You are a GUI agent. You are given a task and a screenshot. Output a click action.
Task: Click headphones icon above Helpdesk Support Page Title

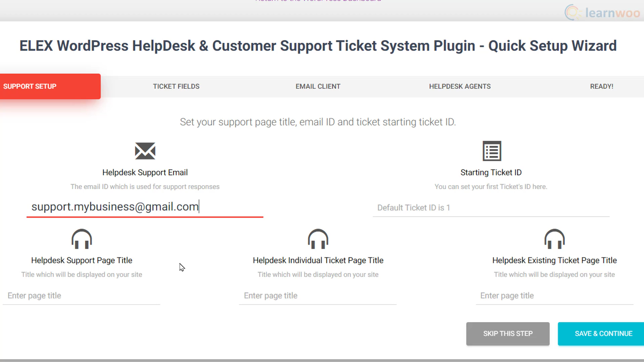tap(82, 239)
